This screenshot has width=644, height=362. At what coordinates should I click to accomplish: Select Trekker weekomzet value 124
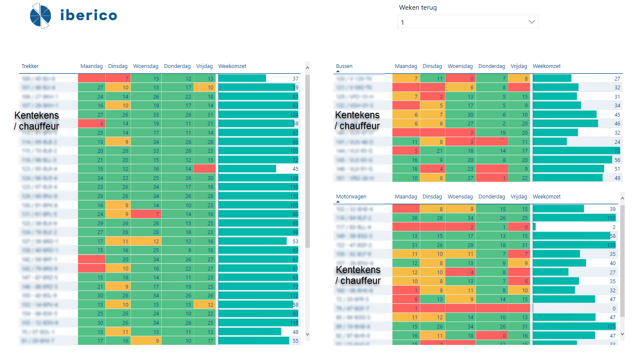(x=294, y=115)
